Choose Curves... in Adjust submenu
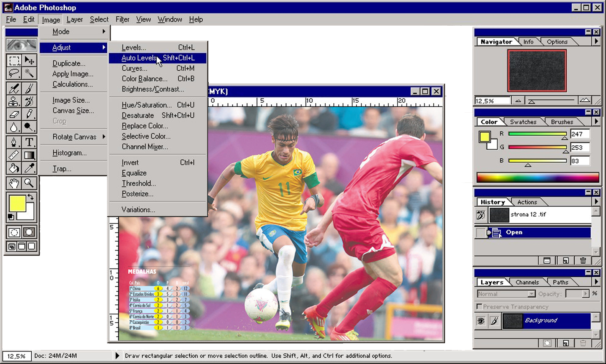The height and width of the screenshot is (364, 606). 158,68
